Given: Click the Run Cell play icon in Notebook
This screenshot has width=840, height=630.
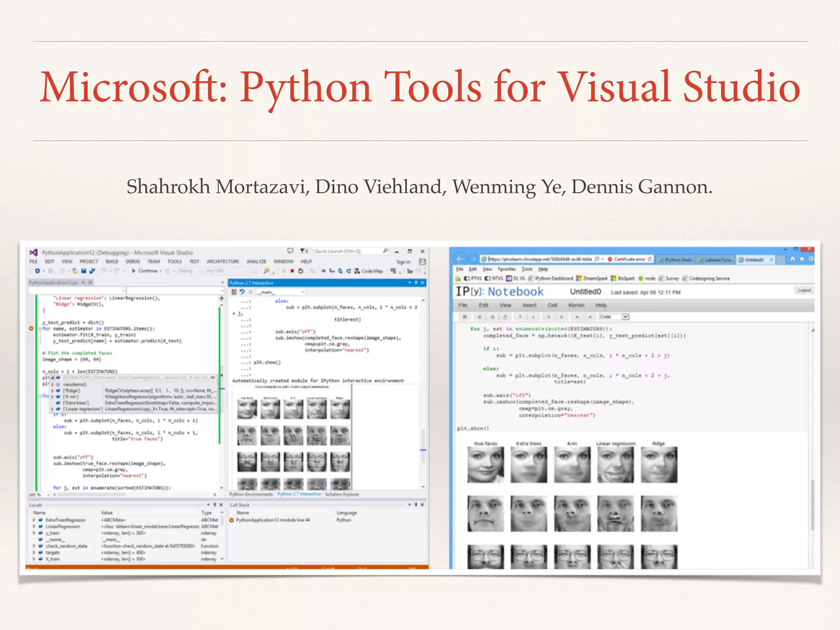Looking at the screenshot, I should (577, 317).
